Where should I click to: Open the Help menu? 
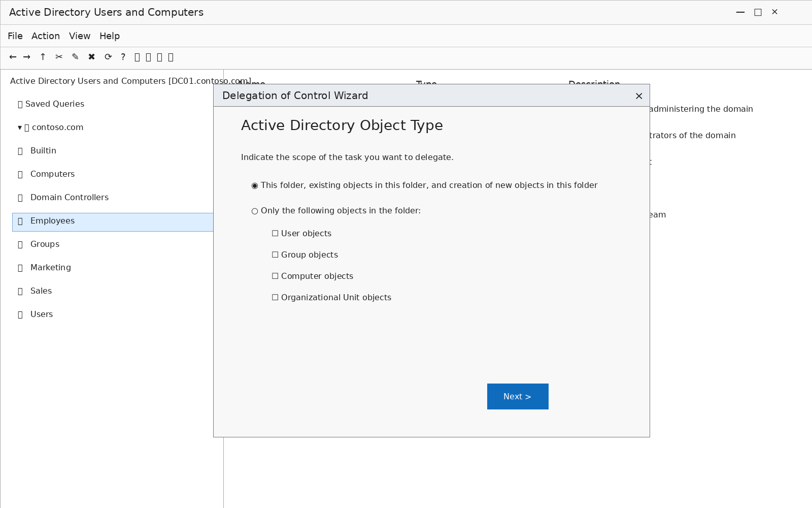point(110,36)
